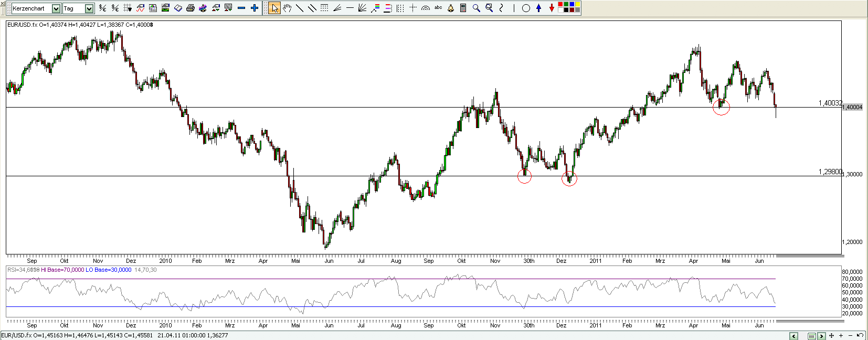Click the undo arrow icon at bottom right
Image resolution: width=868 pixels, height=340 pixels.
coord(860,335)
